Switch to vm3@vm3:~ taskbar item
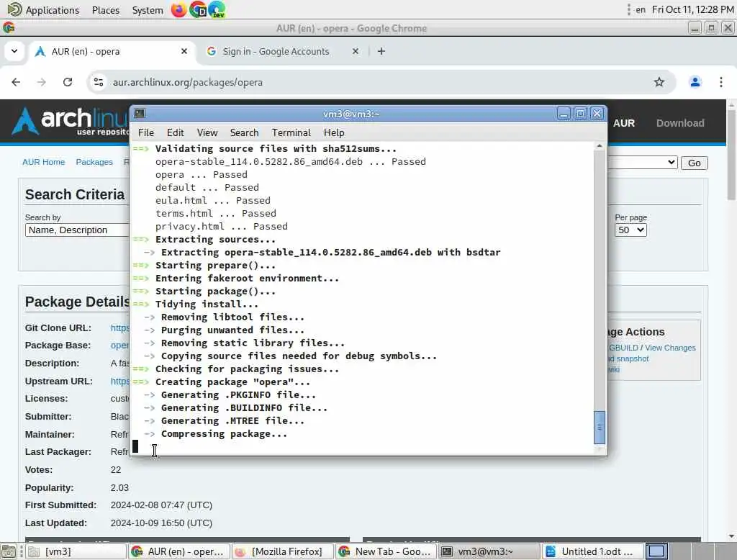Screen dimensions: 737x560 click(489, 551)
